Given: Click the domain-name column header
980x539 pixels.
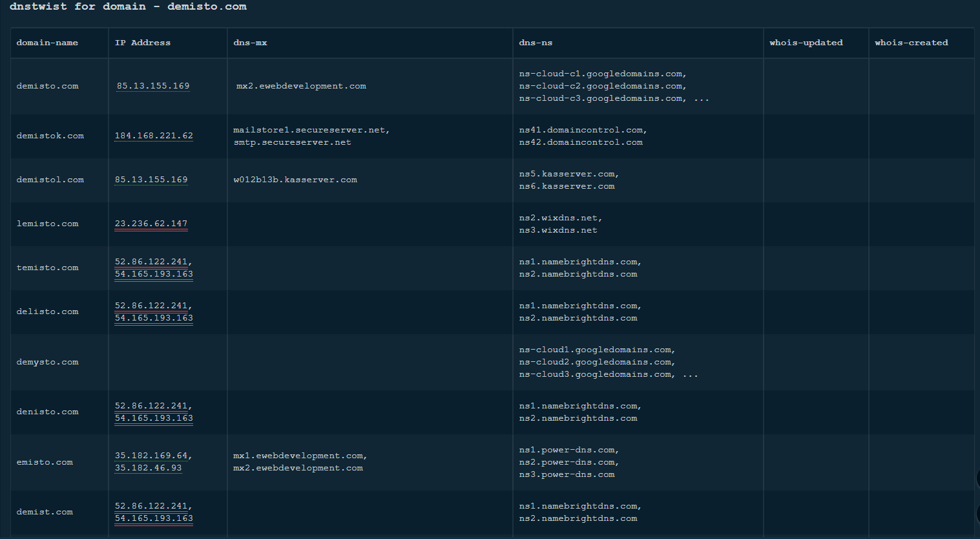Looking at the screenshot, I should click(47, 43).
